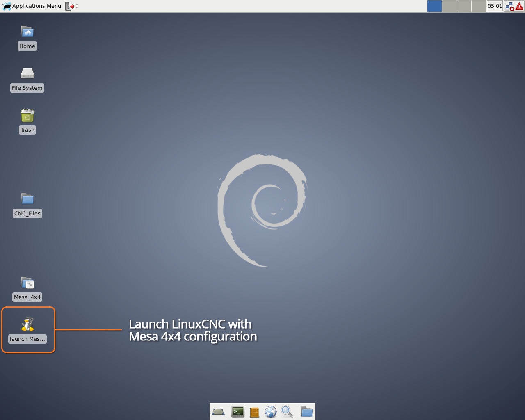Launch the web browser globe icon
The width and height of the screenshot is (525, 420).
271,411
